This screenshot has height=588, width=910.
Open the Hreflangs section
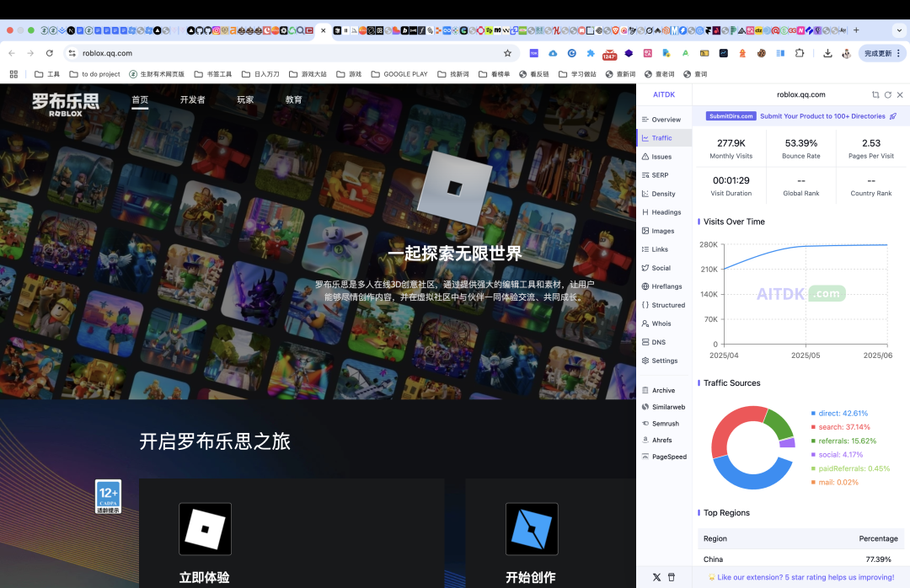click(664, 286)
